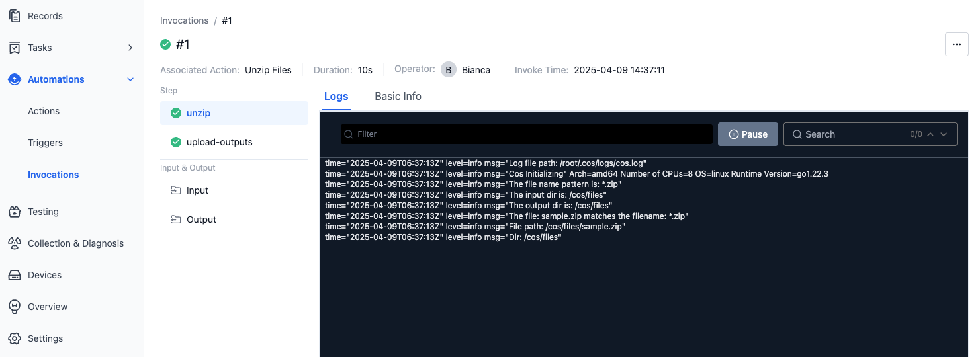Screen dimensions: 980x357
Task: Open Actions under Automations
Action: (44, 111)
